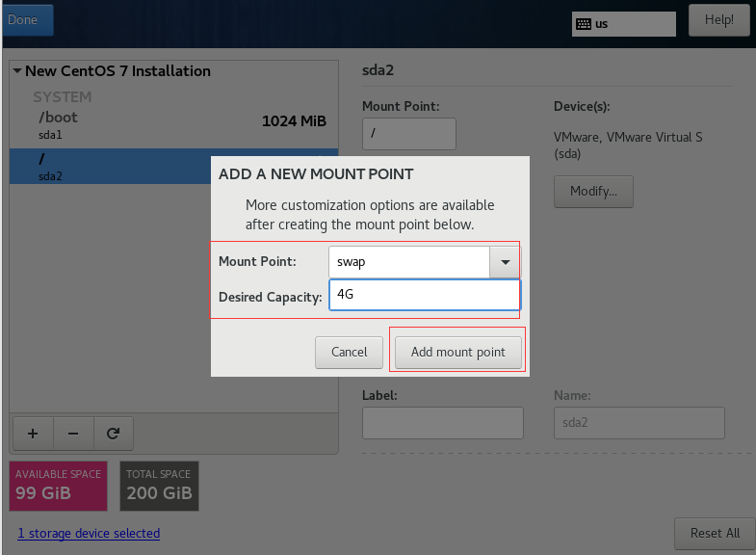Click the Add mount point button
The height and width of the screenshot is (555, 756).
tap(457, 352)
